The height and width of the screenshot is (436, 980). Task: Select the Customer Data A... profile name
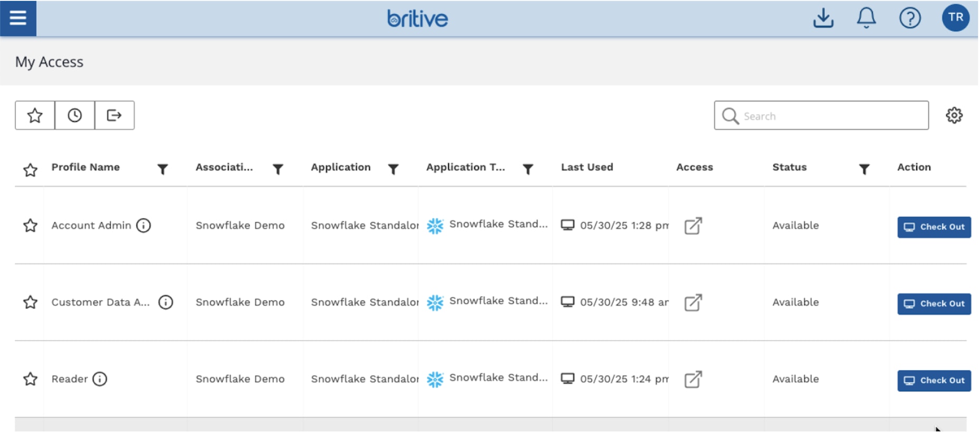[x=101, y=302]
